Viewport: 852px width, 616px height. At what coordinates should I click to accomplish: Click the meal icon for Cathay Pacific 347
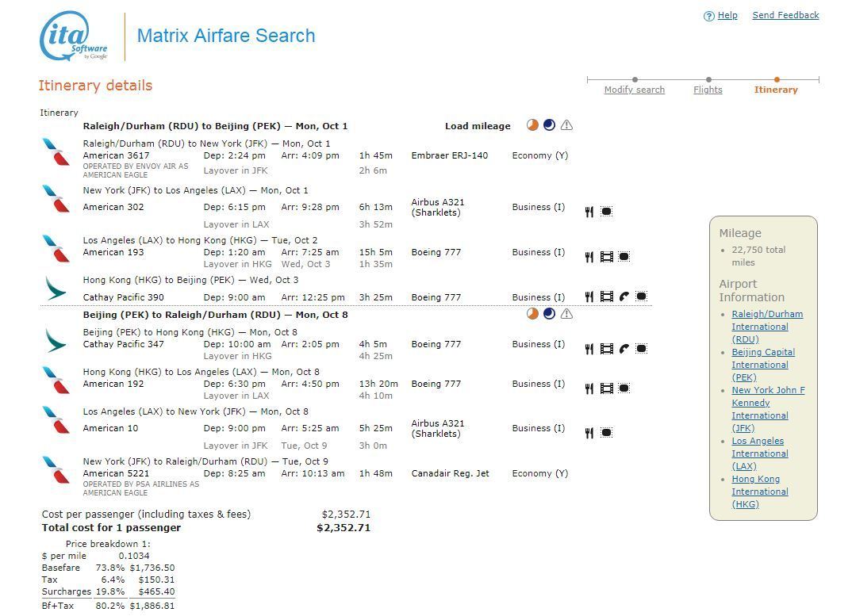(589, 349)
